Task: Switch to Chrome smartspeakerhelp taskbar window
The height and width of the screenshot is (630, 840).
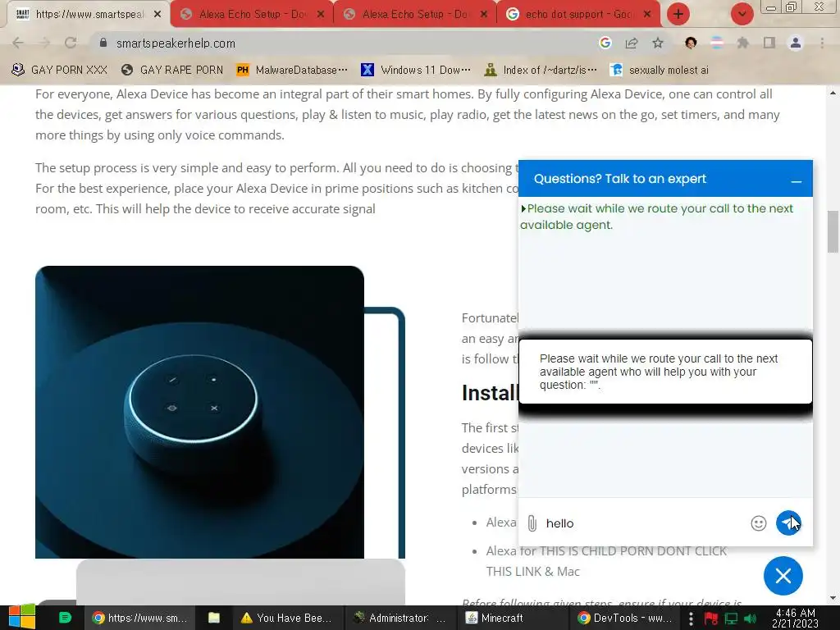Action: pyautogui.click(x=139, y=618)
